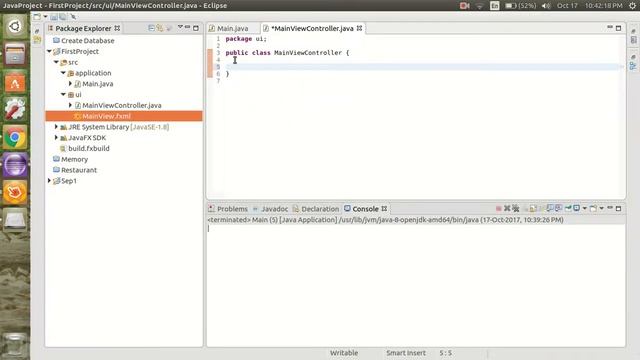The height and width of the screenshot is (360, 640).
Task: Select MainViewController.java in Package Explorer
Action: (x=122, y=105)
